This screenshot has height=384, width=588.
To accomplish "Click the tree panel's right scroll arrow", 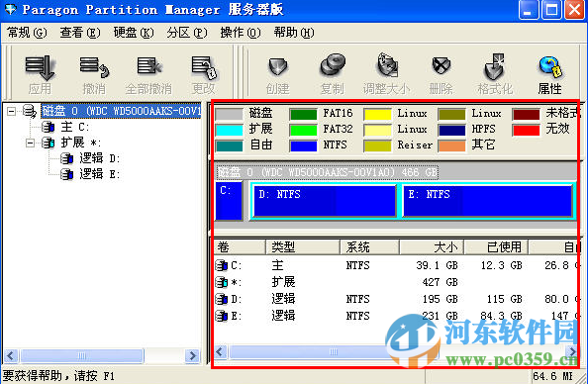I will click(x=193, y=355).
